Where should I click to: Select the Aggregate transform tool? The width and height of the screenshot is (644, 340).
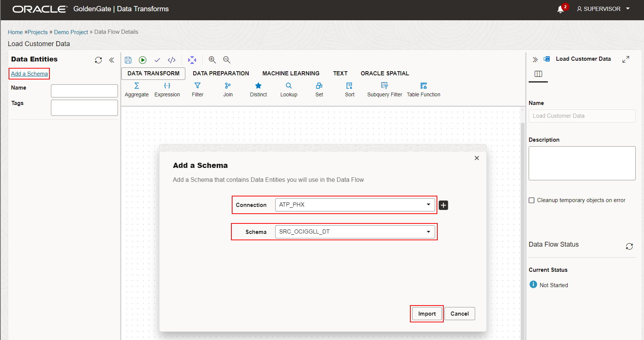(x=136, y=89)
